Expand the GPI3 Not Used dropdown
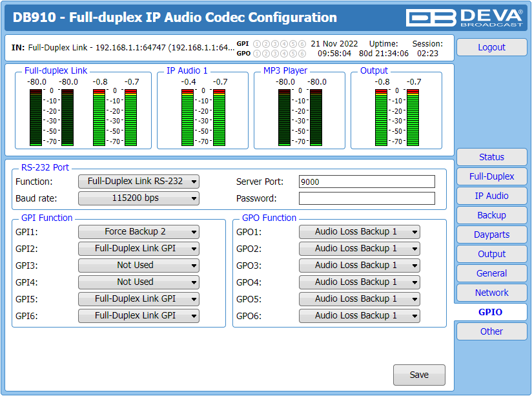Image resolution: width=532 pixels, height=396 pixels. 138,266
